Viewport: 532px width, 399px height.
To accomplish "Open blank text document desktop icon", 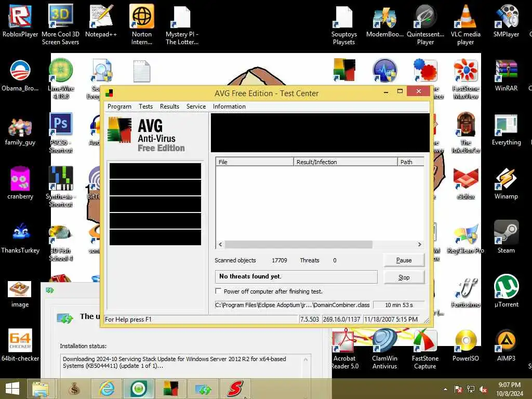I will [142, 71].
